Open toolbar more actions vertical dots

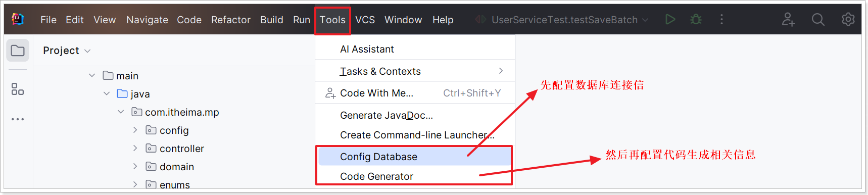pos(721,19)
